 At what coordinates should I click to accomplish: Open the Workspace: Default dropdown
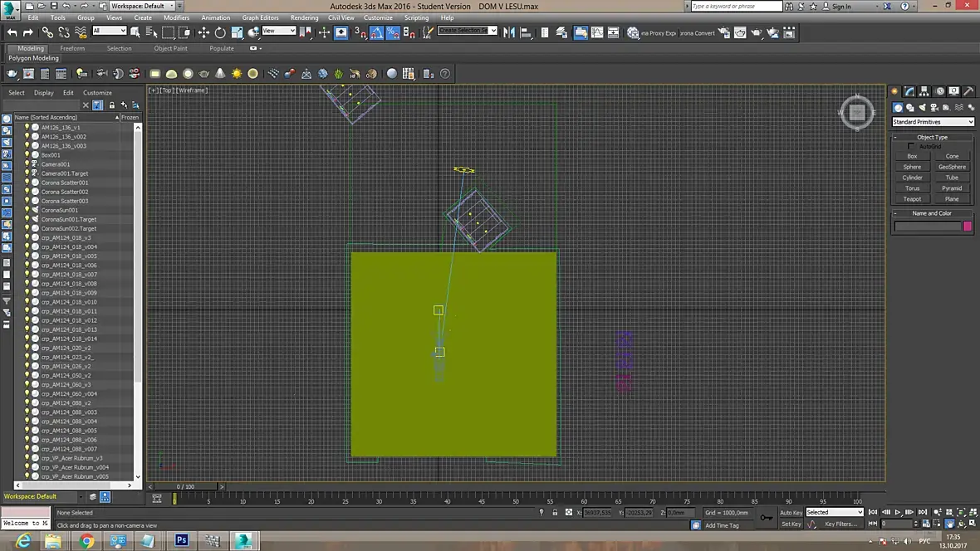[x=142, y=6]
